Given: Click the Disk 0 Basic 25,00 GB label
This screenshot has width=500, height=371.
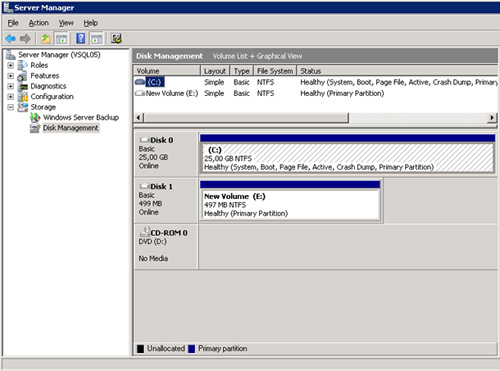Looking at the screenshot, I should (x=166, y=153).
